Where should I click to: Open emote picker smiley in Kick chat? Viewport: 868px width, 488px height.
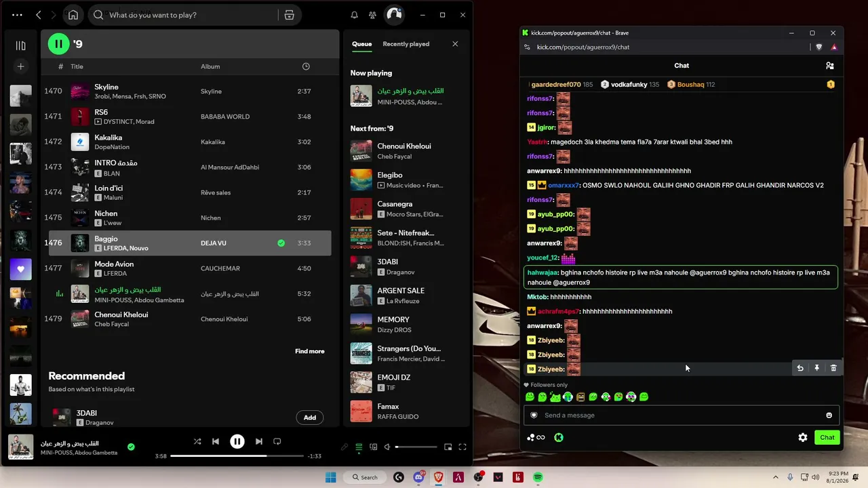pyautogui.click(x=829, y=415)
